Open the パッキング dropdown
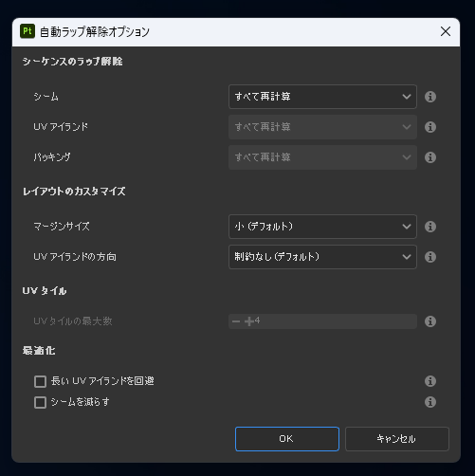 (322, 157)
